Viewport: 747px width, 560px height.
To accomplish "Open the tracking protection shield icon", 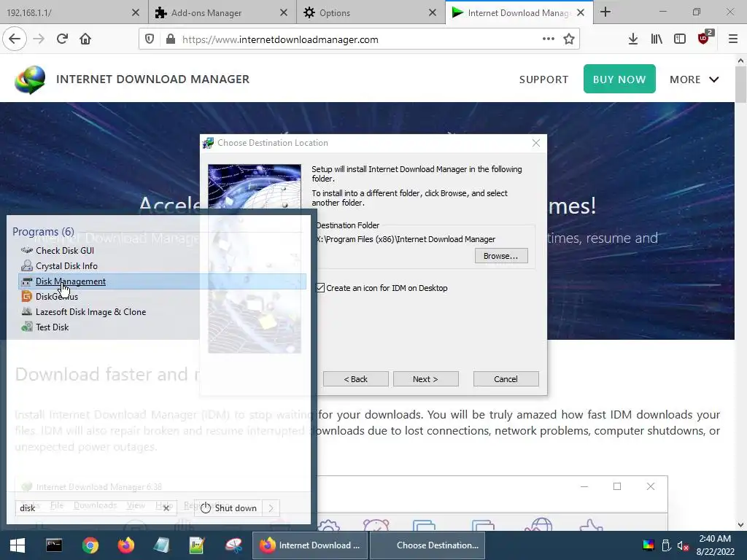I will [150, 39].
